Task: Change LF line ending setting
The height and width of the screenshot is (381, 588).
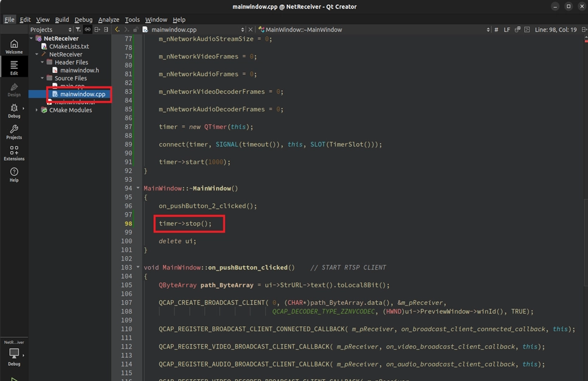Action: pyautogui.click(x=507, y=29)
